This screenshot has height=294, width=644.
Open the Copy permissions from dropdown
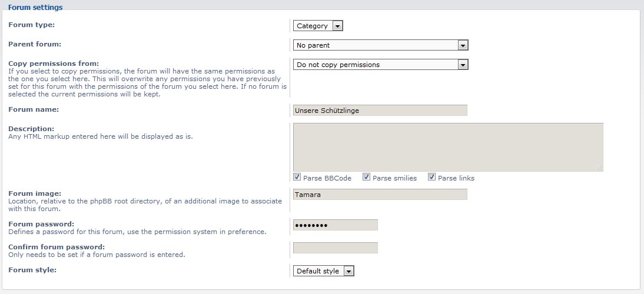(x=380, y=64)
